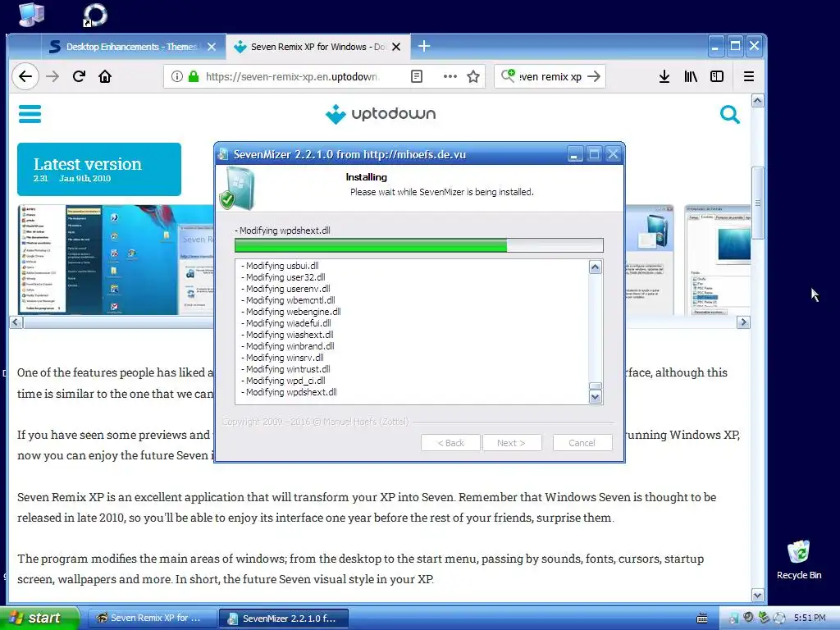Screen dimensions: 840x630
Task: Open the library bookshelf icon
Action: [691, 76]
